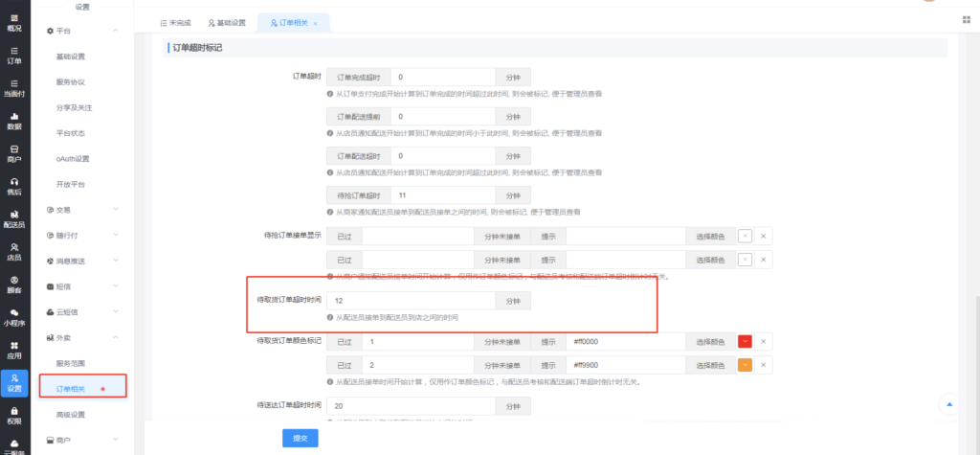
Task: Click 待取货订单超时时间 input field showing 12
Action: coord(411,300)
